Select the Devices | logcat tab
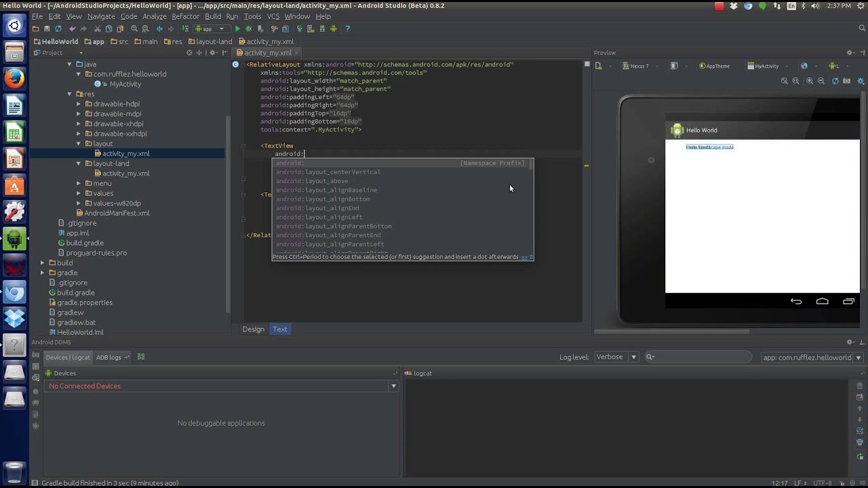Image resolution: width=868 pixels, height=488 pixels. (68, 357)
